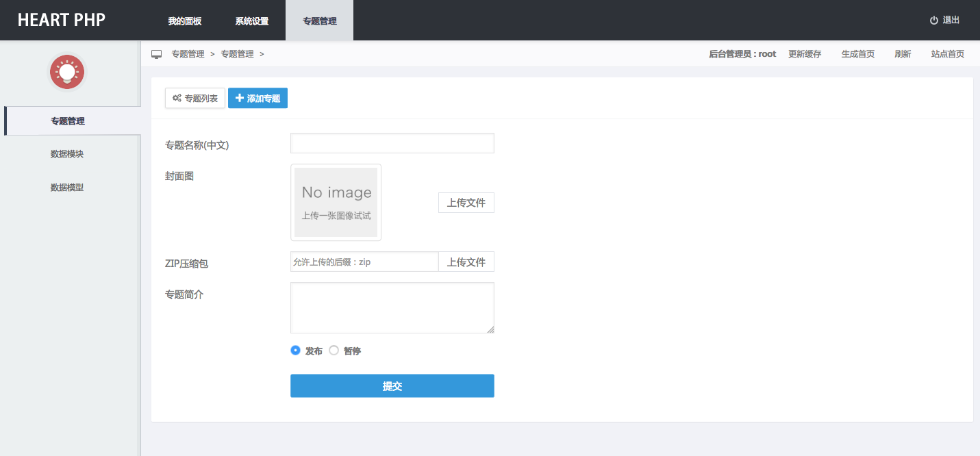Focus the ZIP压缩包 input field
The height and width of the screenshot is (456, 980).
pyautogui.click(x=364, y=262)
